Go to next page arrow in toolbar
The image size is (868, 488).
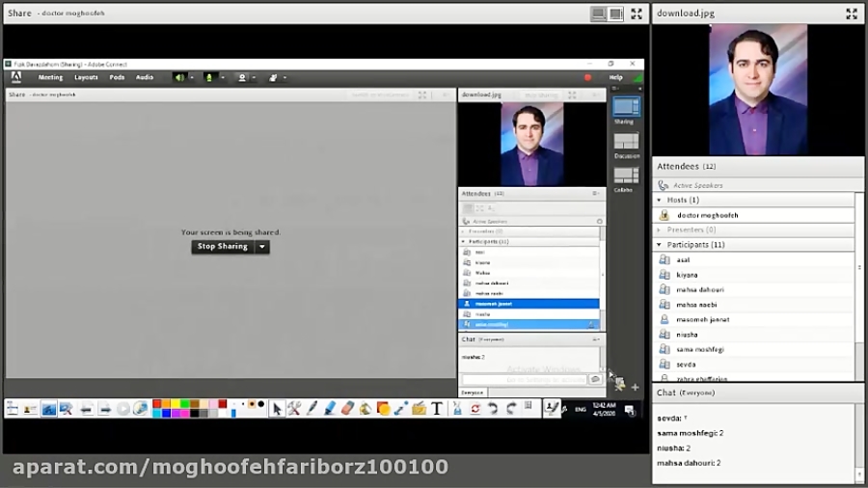(x=104, y=410)
